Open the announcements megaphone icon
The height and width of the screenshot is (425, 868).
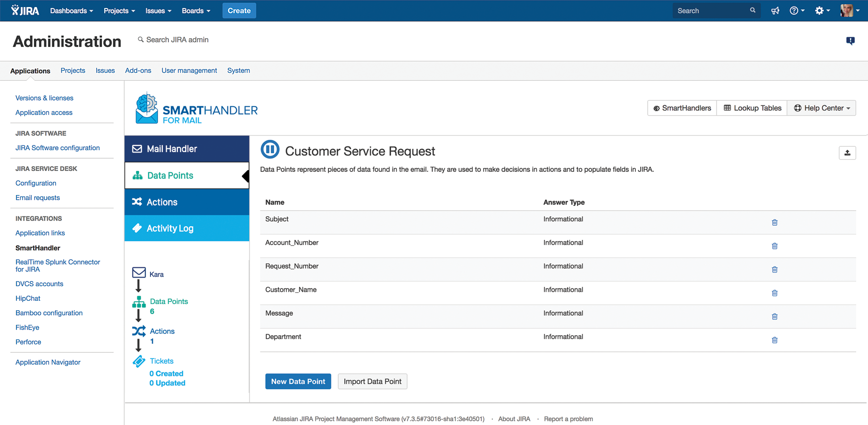tap(775, 10)
